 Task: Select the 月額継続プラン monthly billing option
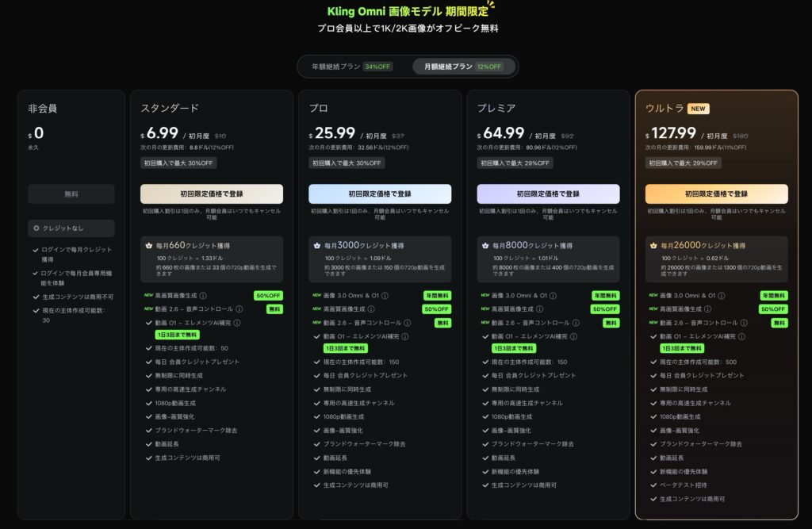[x=464, y=67]
